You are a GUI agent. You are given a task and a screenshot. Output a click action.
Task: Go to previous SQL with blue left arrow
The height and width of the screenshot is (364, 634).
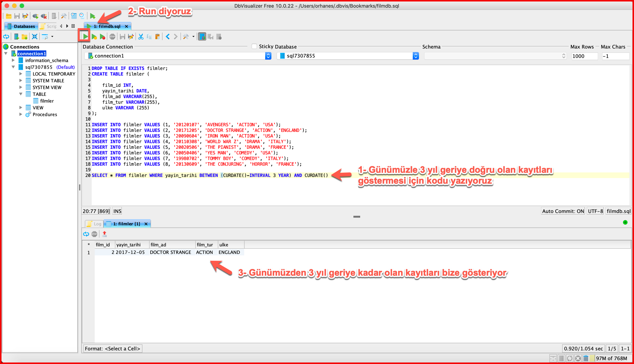pos(168,36)
